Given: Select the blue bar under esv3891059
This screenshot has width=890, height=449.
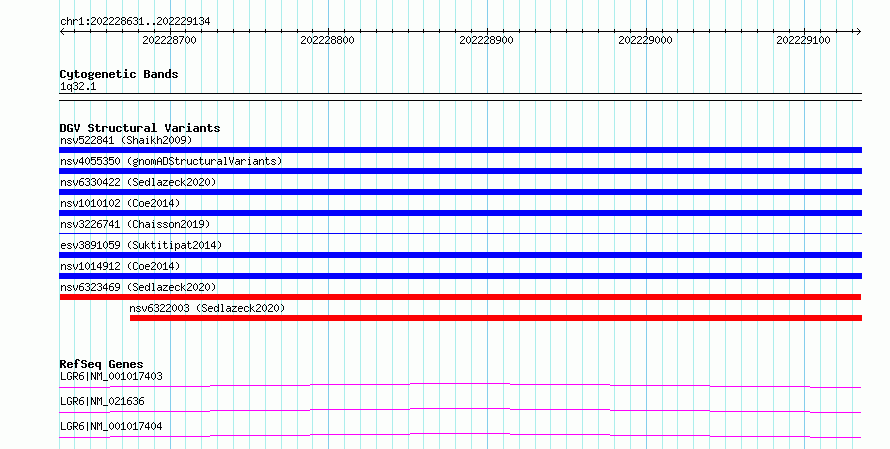Looking at the screenshot, I should point(460,255).
